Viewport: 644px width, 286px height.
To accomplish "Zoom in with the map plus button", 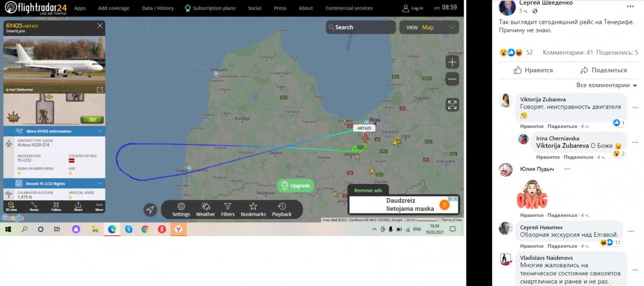I will [x=452, y=62].
